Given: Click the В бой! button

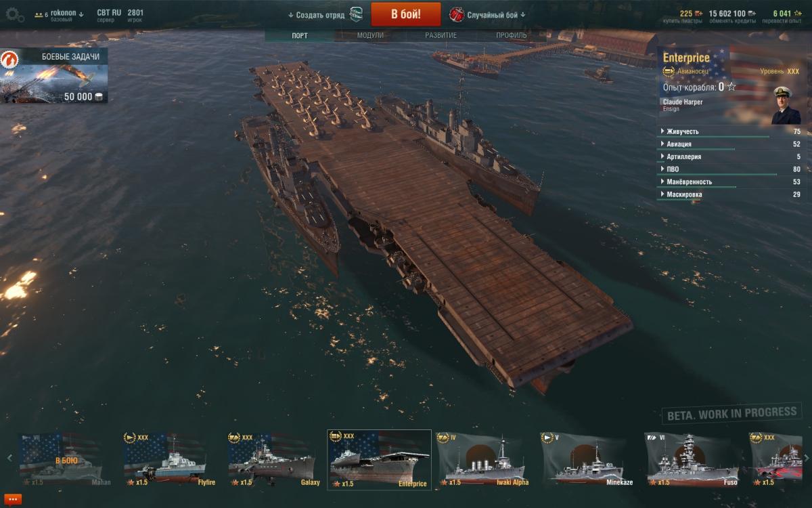Looking at the screenshot, I should [x=406, y=14].
